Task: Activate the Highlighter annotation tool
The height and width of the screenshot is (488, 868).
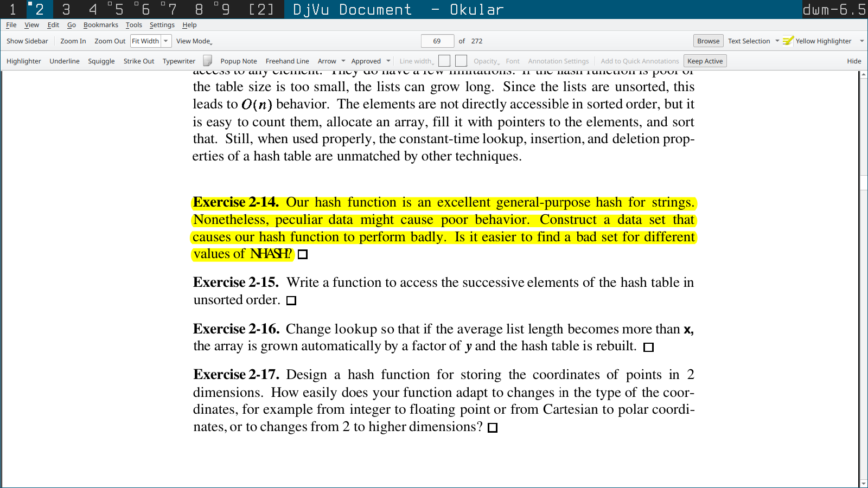Action: click(23, 61)
